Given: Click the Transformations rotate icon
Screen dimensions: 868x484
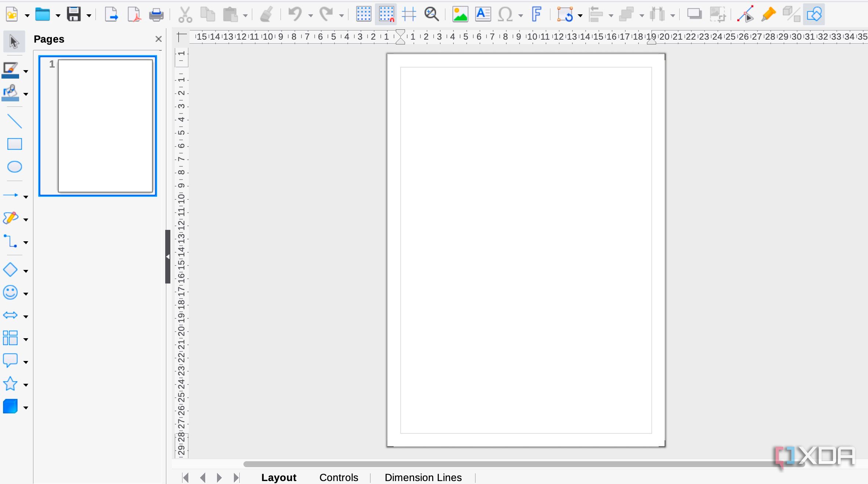Looking at the screenshot, I should (x=565, y=14).
